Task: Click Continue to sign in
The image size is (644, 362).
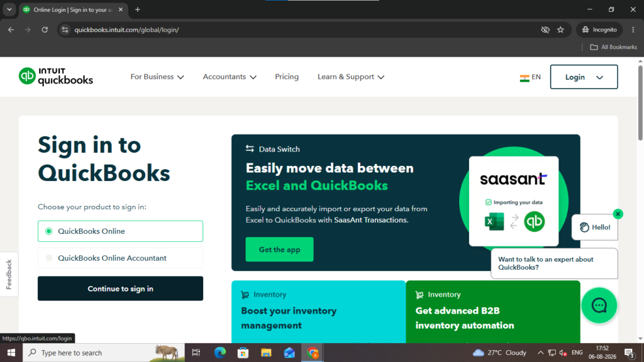Action: click(x=120, y=288)
